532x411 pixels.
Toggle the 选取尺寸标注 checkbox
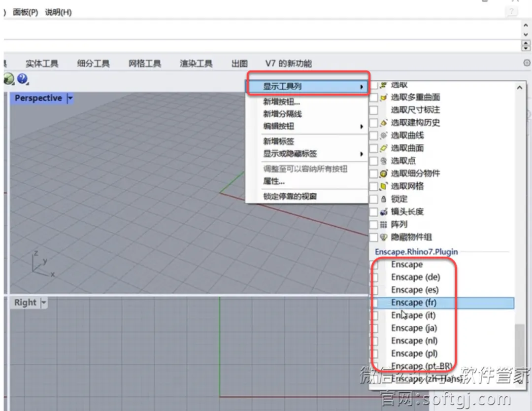coord(374,110)
